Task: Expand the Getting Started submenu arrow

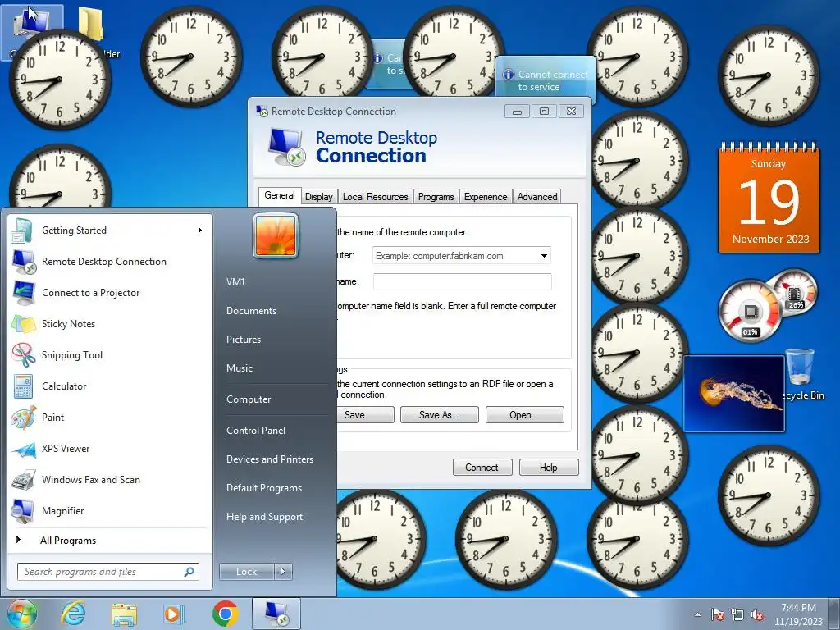Action: click(200, 231)
